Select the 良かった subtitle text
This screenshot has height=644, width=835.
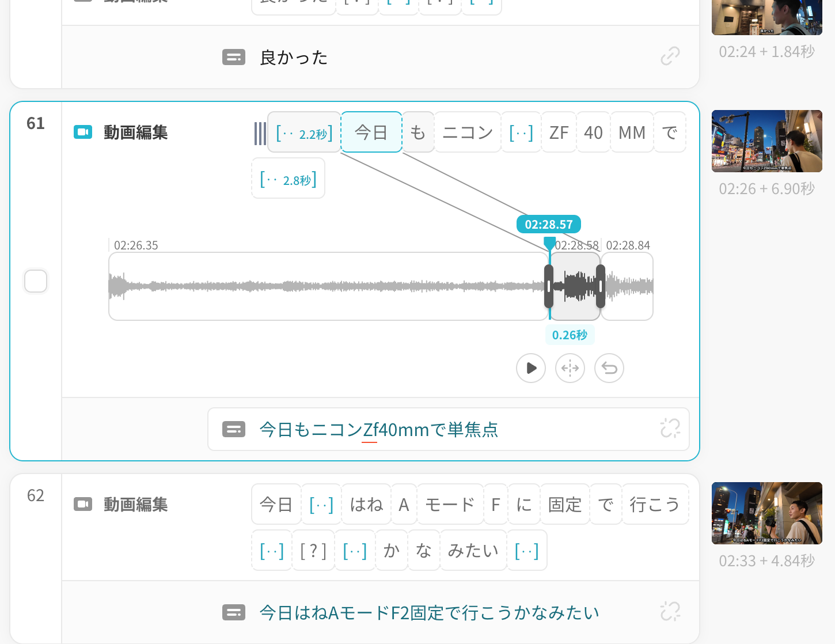(x=294, y=58)
